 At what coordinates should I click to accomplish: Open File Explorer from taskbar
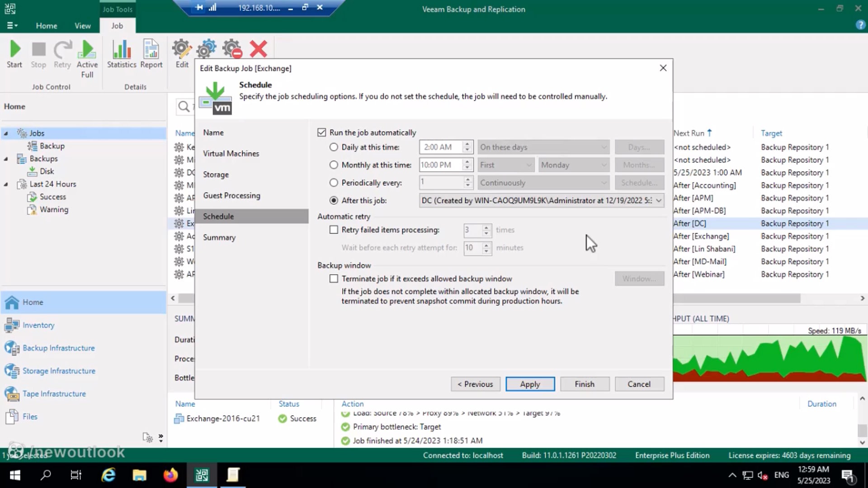pos(139,475)
